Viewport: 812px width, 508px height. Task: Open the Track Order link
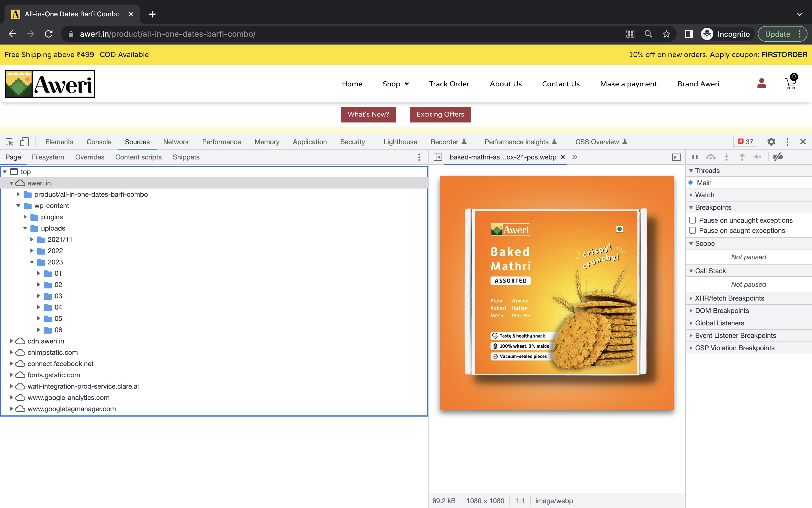point(449,84)
